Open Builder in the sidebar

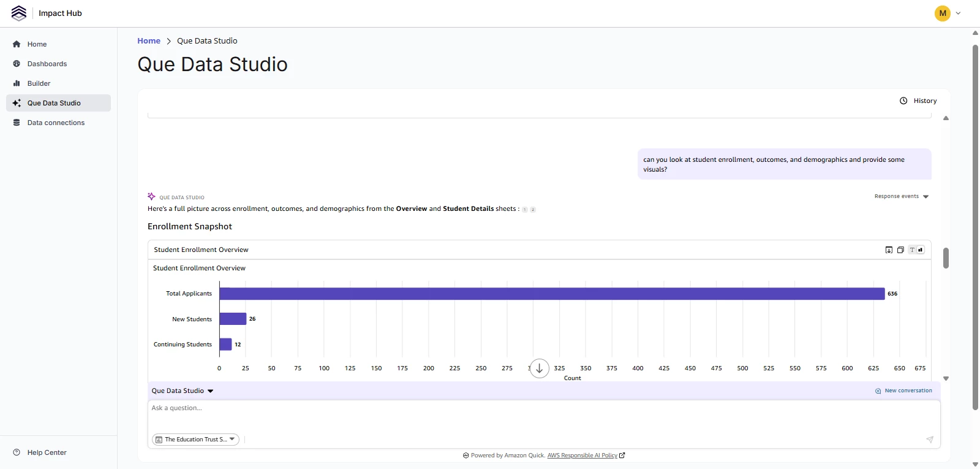(58, 83)
